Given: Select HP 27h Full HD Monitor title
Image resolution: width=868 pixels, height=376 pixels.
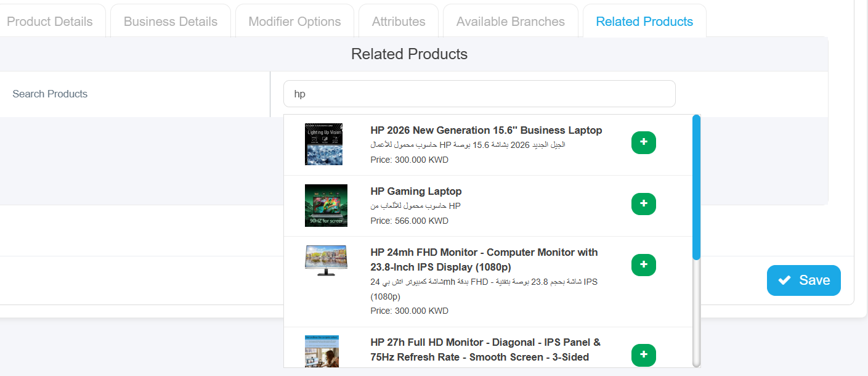Looking at the screenshot, I should coord(485,349).
